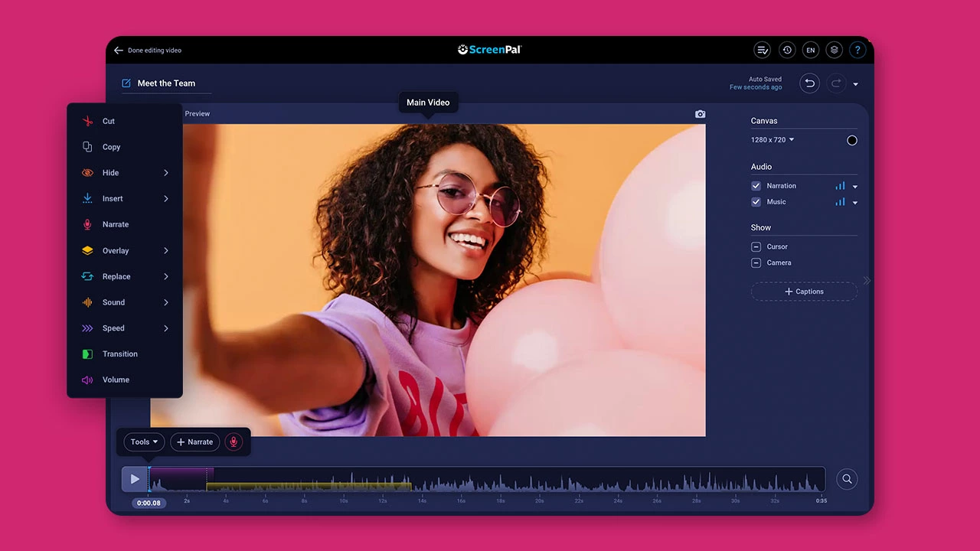The width and height of the screenshot is (980, 551).
Task: Open the Volume tool
Action: 116,380
